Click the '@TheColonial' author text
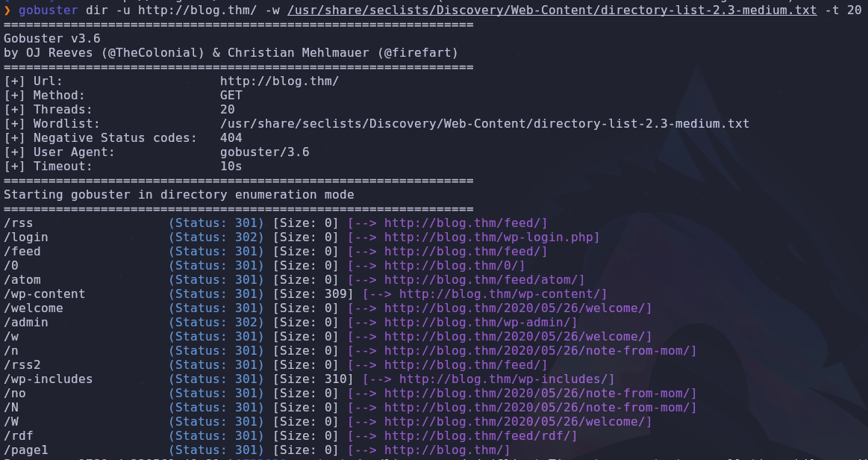Image resolution: width=868 pixels, height=460 pixels. click(x=153, y=53)
